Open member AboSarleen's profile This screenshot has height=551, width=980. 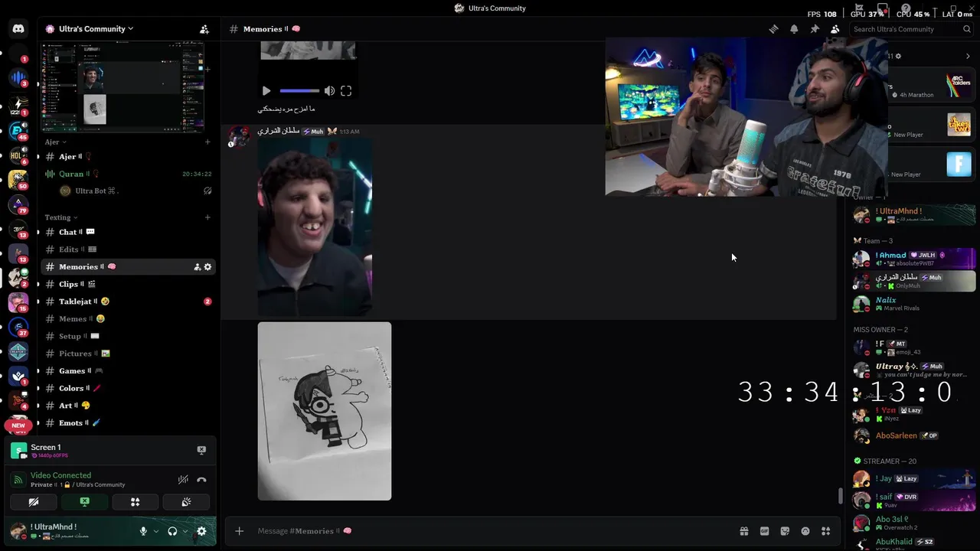click(x=913, y=436)
